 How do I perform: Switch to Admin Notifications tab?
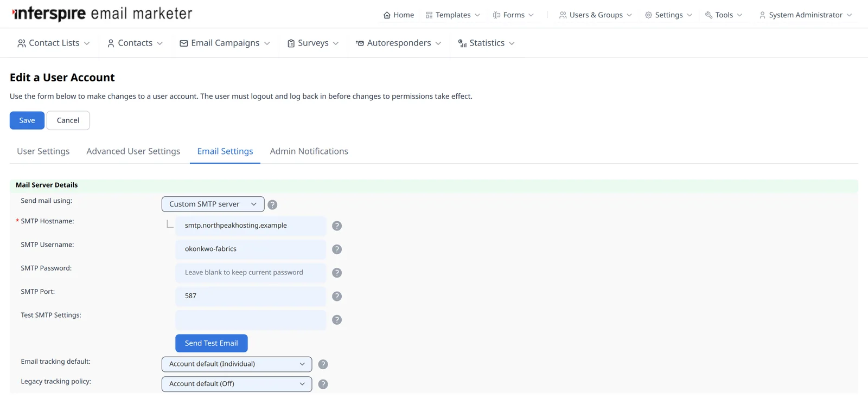pyautogui.click(x=309, y=151)
